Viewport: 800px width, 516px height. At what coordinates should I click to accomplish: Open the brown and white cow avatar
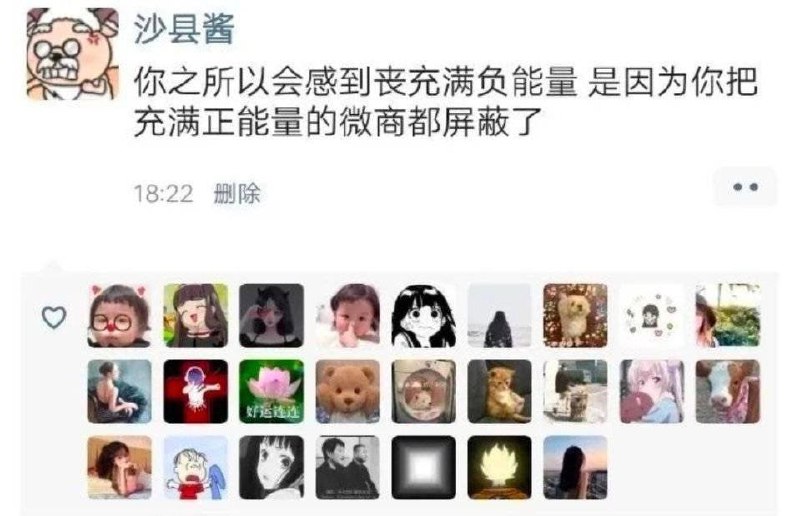point(728,391)
